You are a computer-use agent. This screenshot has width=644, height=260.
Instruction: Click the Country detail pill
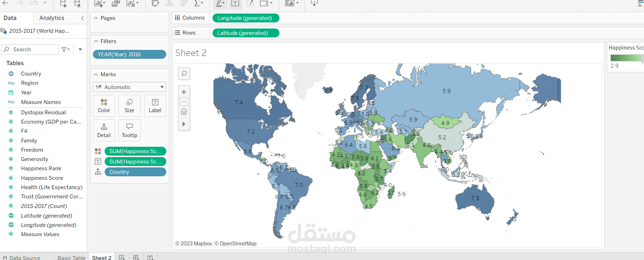tap(135, 172)
